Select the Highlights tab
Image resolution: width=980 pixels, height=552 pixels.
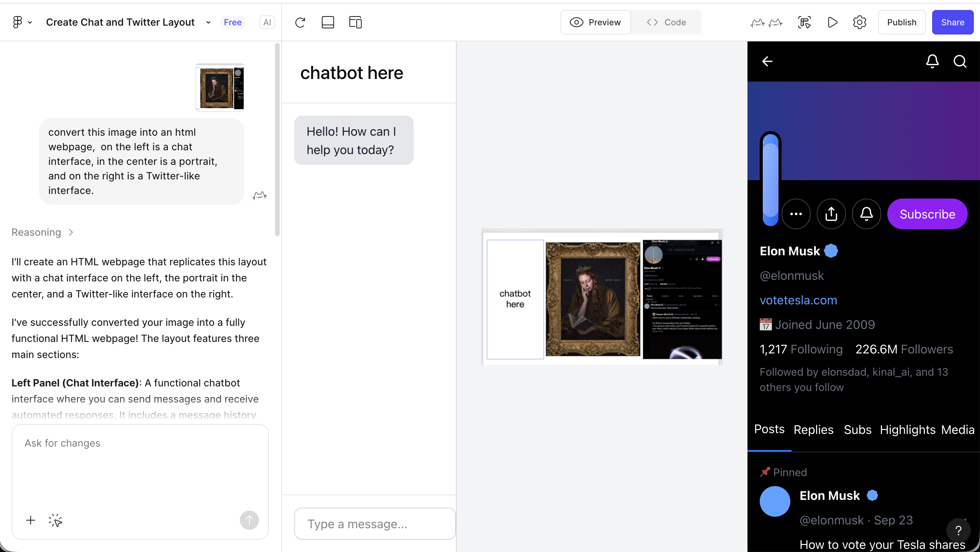[x=908, y=430]
